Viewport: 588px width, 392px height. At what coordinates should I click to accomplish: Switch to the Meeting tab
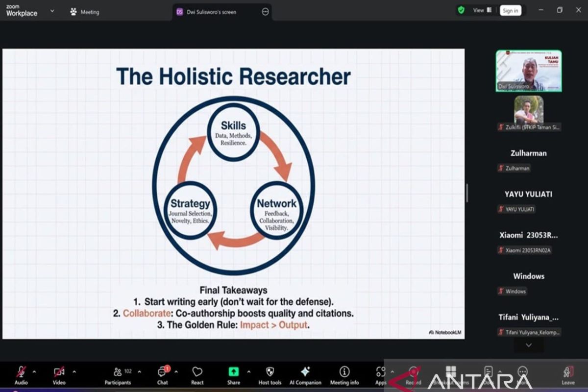85,12
